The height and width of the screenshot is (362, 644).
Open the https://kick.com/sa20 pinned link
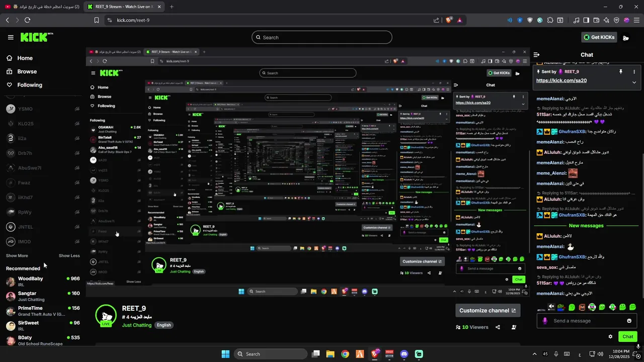tap(561, 80)
